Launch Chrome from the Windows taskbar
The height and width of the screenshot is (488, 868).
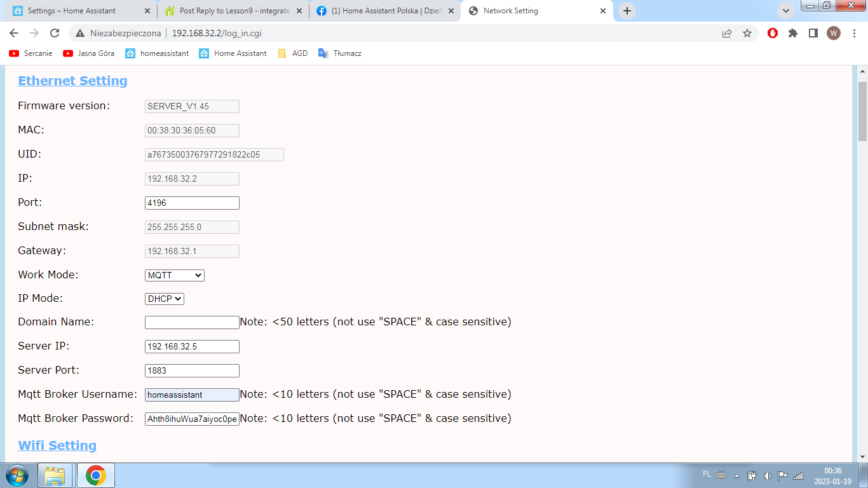pos(95,475)
